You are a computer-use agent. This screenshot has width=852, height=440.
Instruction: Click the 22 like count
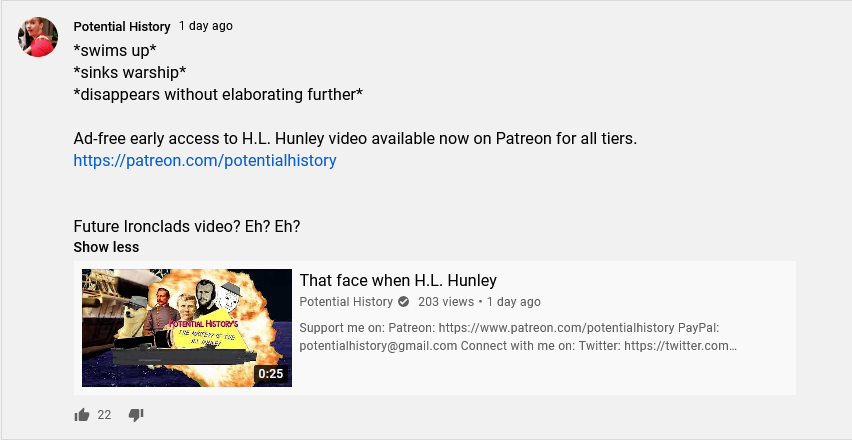click(x=104, y=415)
